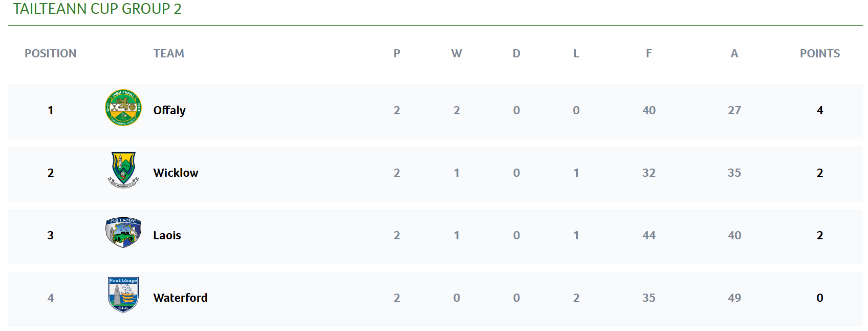Open the Offaly team name link
868x331 pixels.
[x=169, y=110]
